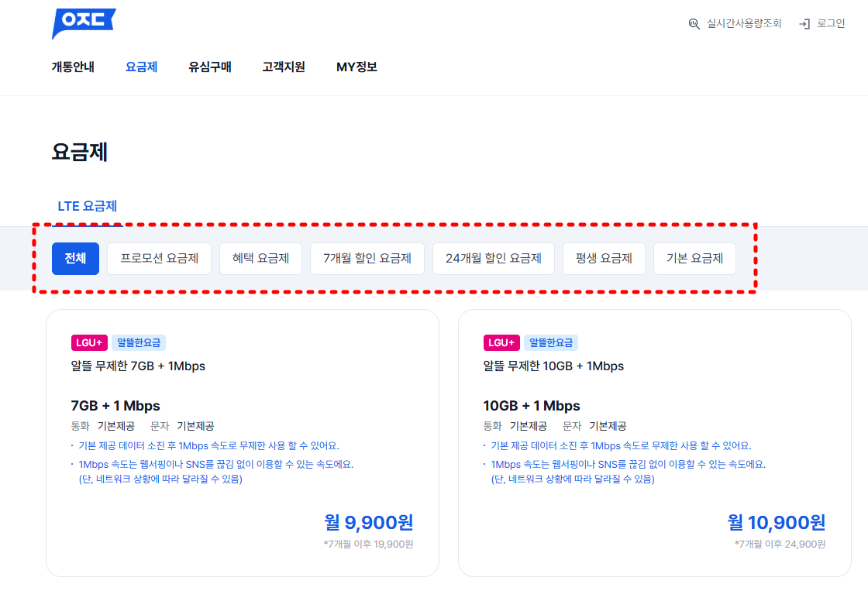Open the 알뜰 무제한 10GB + 1Mbps plan card
The height and width of the screenshot is (591, 868).
(x=654, y=442)
